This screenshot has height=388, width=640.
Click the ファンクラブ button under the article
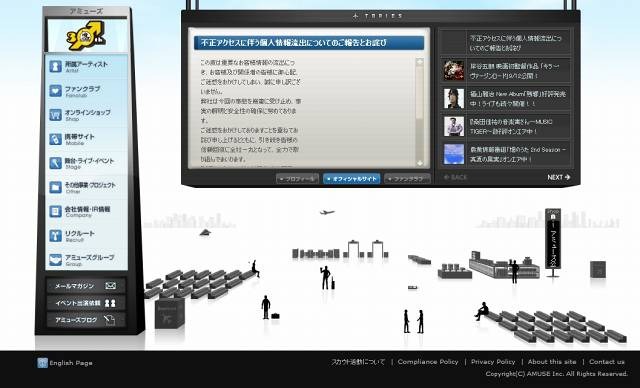[407, 179]
